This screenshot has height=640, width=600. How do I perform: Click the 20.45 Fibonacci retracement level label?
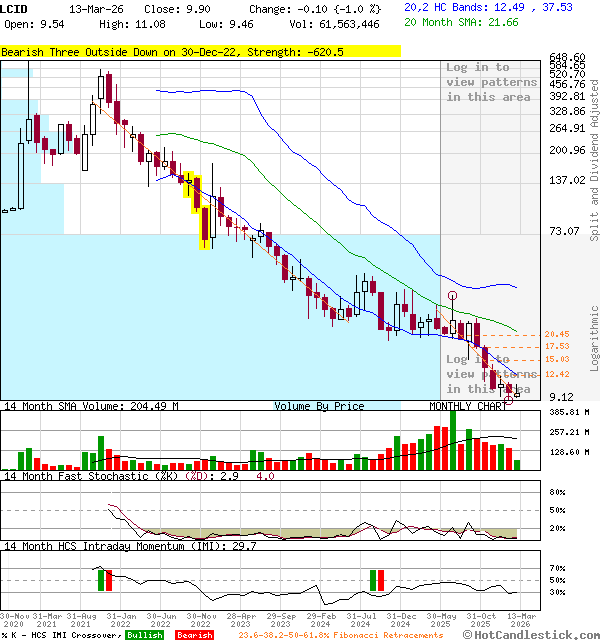[557, 335]
